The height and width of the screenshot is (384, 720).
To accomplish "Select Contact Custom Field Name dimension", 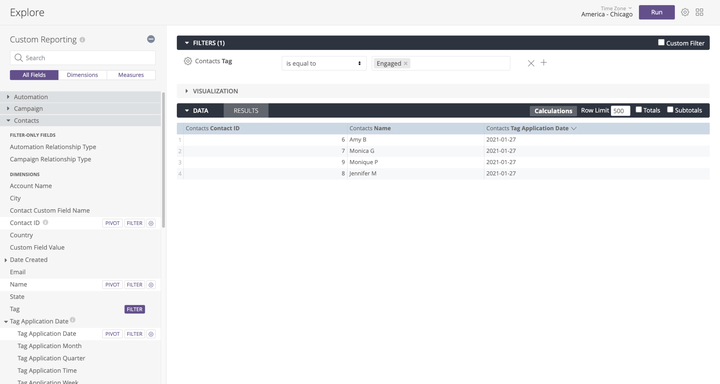I will tap(50, 210).
